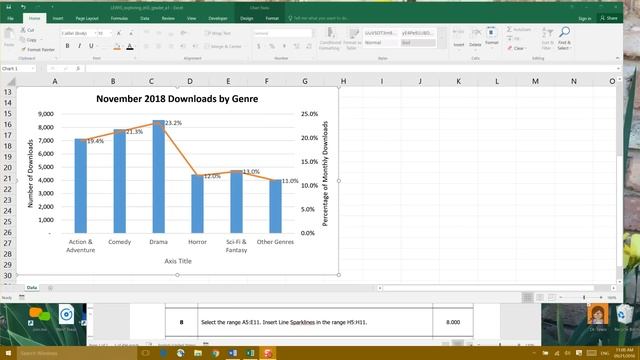Open the Chart Tools Format tab
Viewport: 640px width, 360px height.
(x=272, y=18)
